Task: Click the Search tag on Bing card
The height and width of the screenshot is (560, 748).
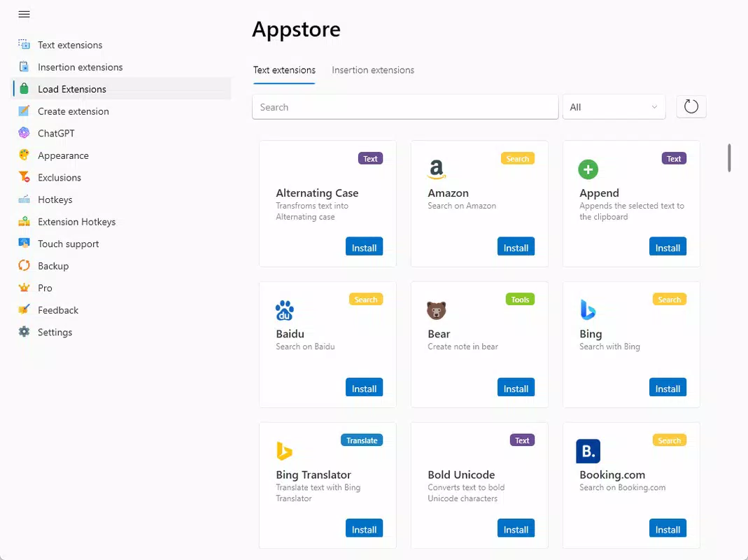Action: point(670,300)
